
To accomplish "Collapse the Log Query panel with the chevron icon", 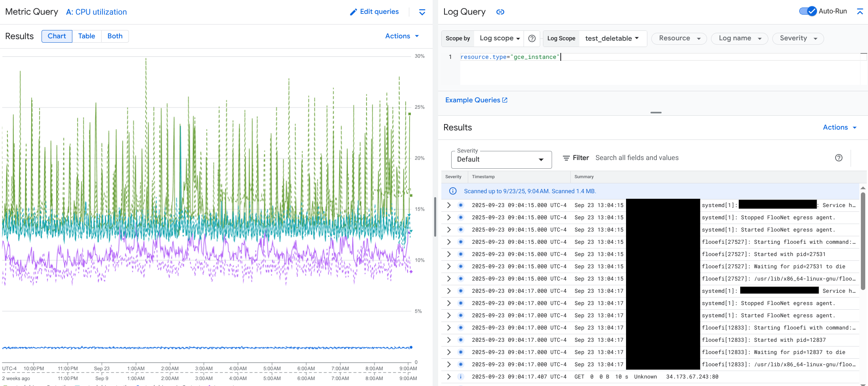I will [x=860, y=11].
